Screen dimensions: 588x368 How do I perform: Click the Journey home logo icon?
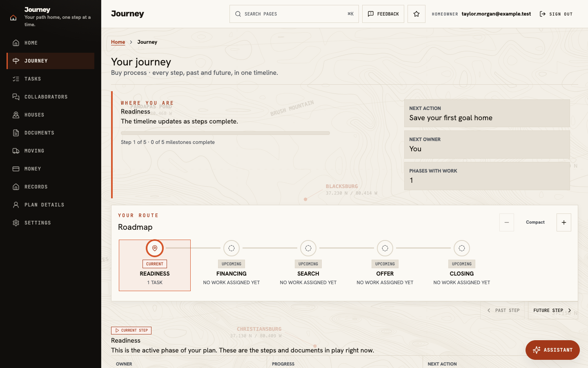coord(13,17)
